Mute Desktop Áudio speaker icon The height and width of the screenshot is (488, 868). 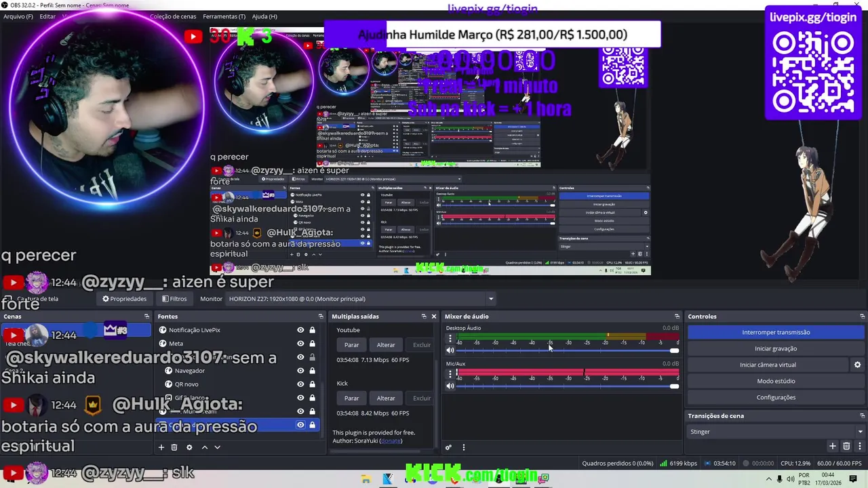450,350
